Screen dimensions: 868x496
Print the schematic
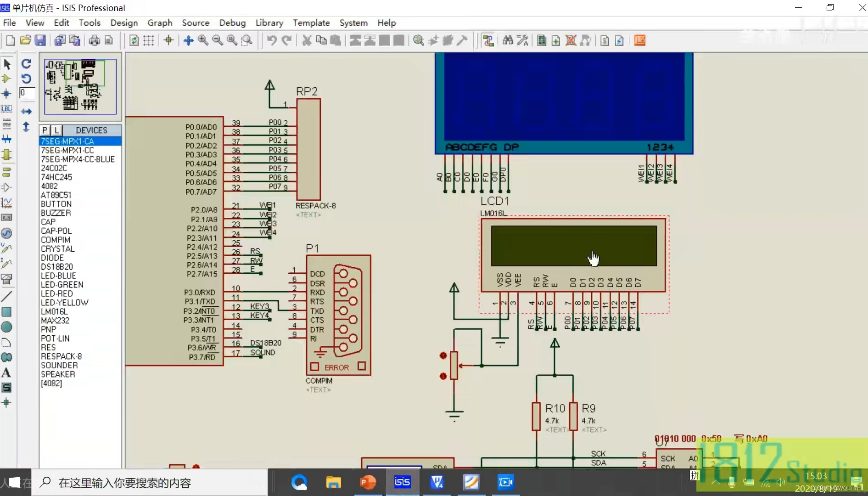pyautogui.click(x=94, y=40)
